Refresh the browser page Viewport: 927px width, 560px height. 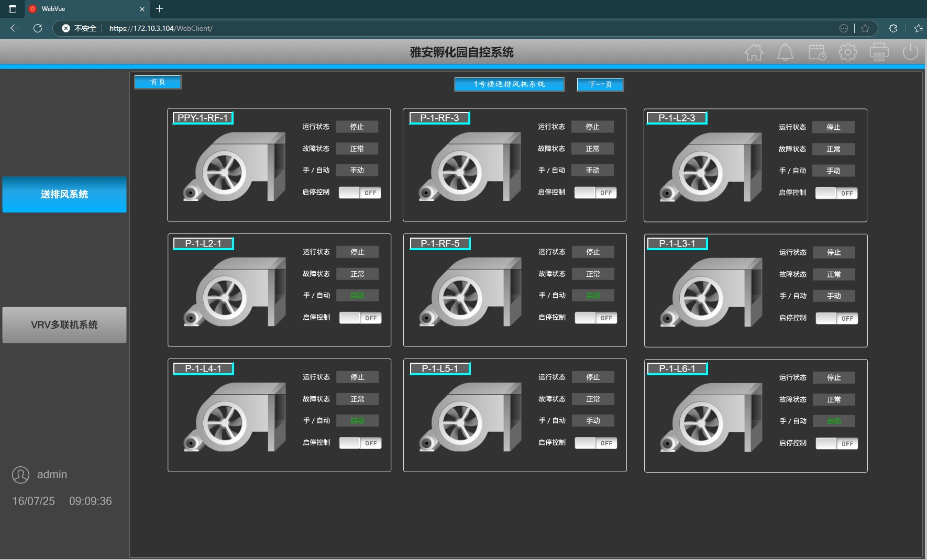[x=38, y=28]
